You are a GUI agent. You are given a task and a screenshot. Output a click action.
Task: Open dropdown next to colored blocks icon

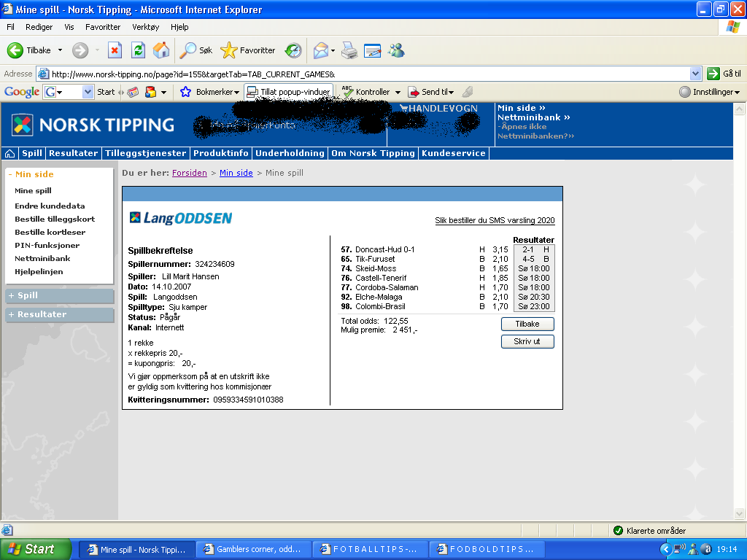[x=163, y=92]
